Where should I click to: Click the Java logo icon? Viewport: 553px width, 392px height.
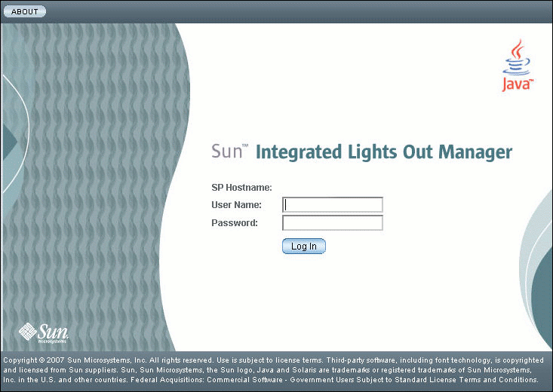click(x=517, y=66)
